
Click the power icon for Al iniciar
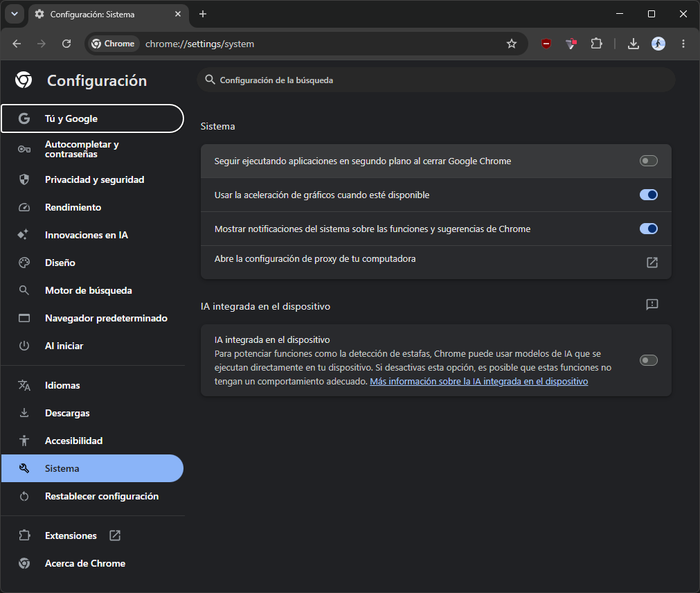(24, 346)
